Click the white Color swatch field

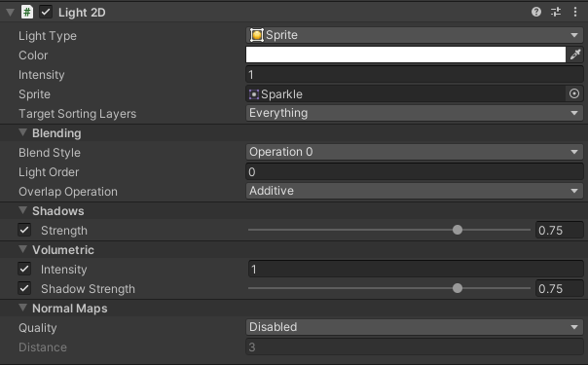(406, 55)
